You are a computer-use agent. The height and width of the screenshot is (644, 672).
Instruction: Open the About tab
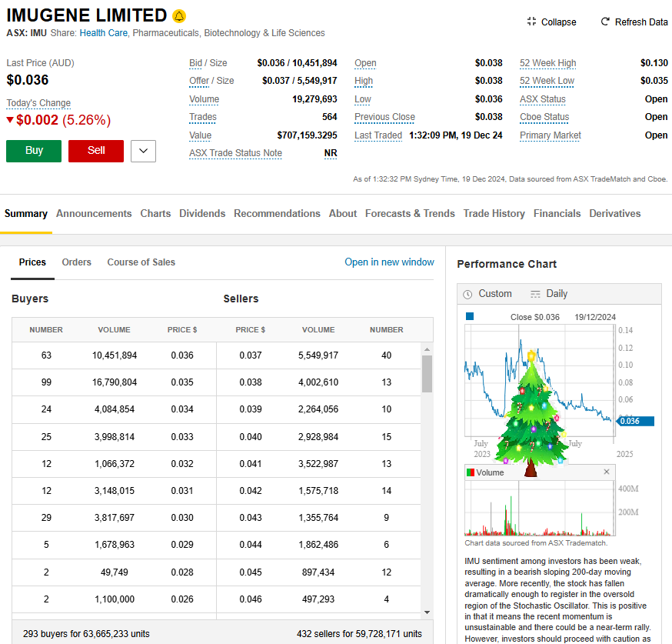point(343,214)
